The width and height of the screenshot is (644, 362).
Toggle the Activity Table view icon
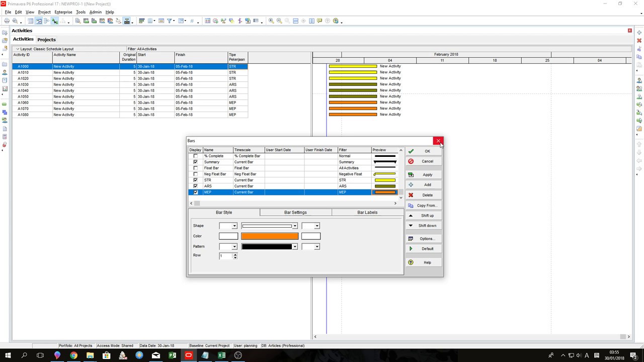pos(31,21)
